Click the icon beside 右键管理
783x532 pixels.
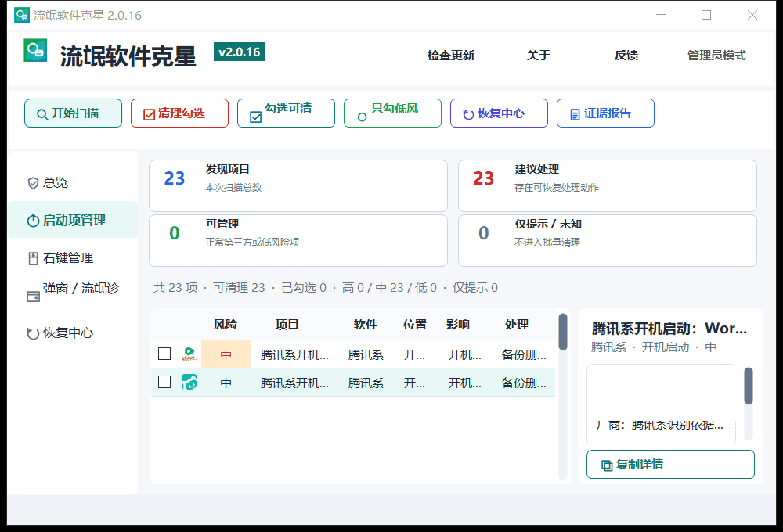tap(33, 258)
